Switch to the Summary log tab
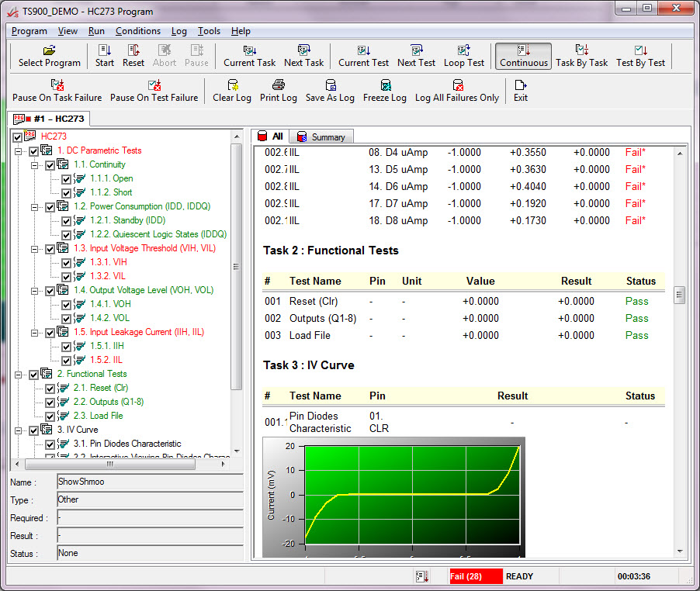This screenshot has height=591, width=700. tap(321, 137)
